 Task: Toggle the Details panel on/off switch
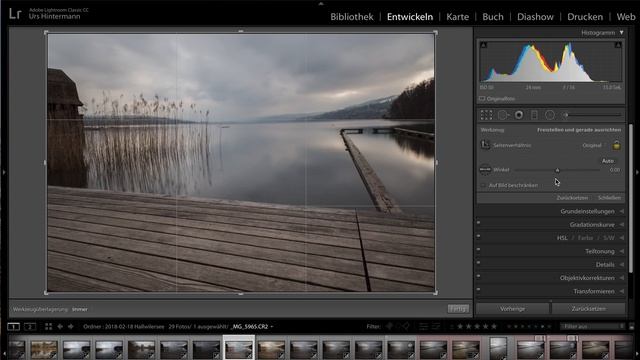click(x=478, y=262)
